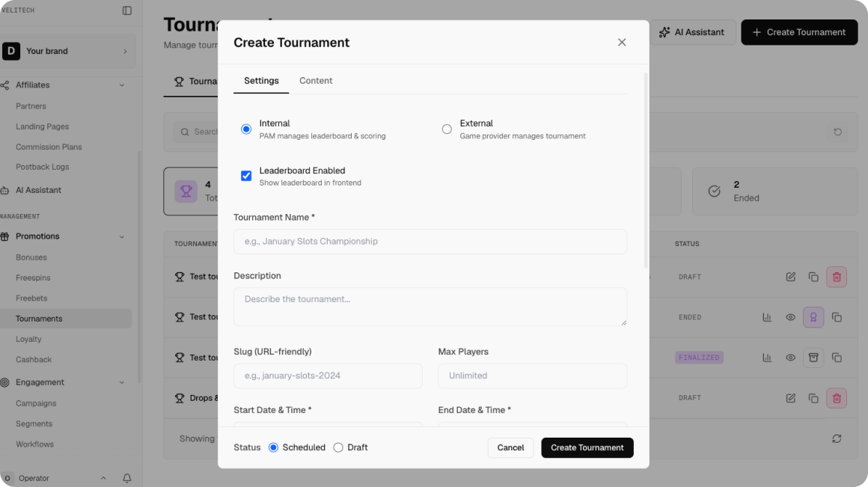Expand the Your brand selector chevron

point(125,52)
